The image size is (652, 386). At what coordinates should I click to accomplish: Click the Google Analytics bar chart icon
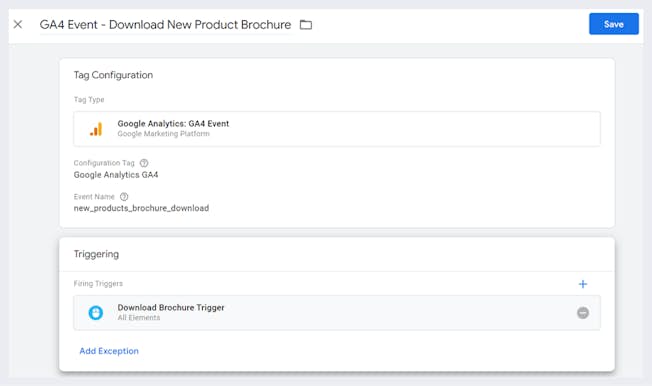coord(96,129)
